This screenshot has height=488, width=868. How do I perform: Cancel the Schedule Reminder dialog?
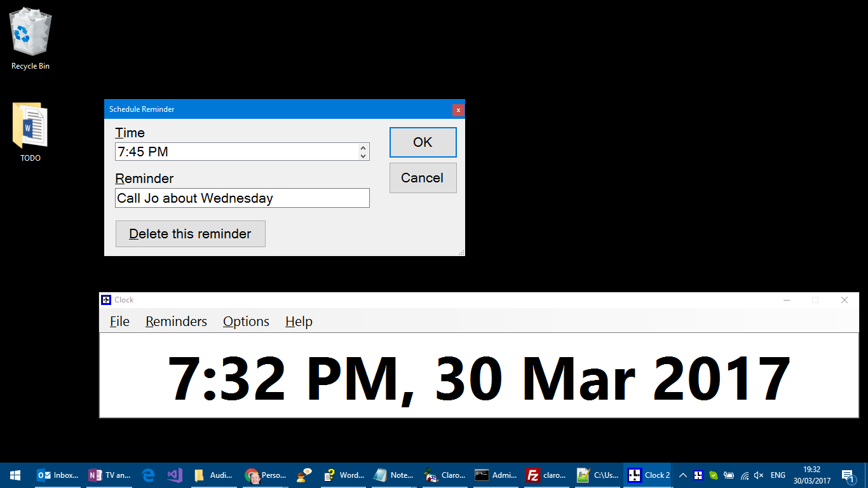click(423, 178)
